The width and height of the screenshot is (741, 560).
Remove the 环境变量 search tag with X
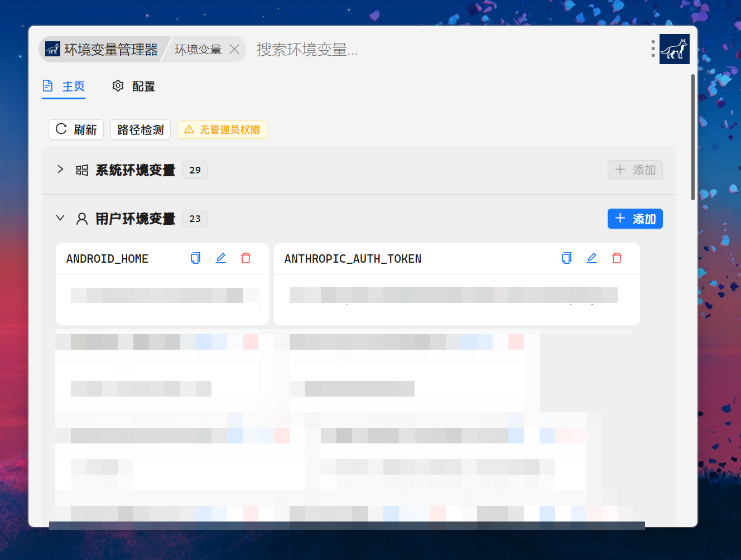tap(234, 50)
